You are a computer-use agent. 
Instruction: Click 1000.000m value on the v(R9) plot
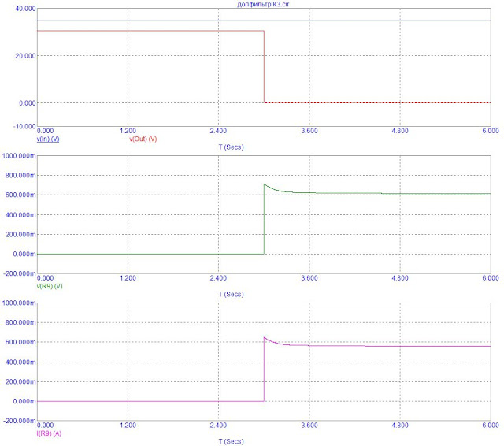(19, 156)
